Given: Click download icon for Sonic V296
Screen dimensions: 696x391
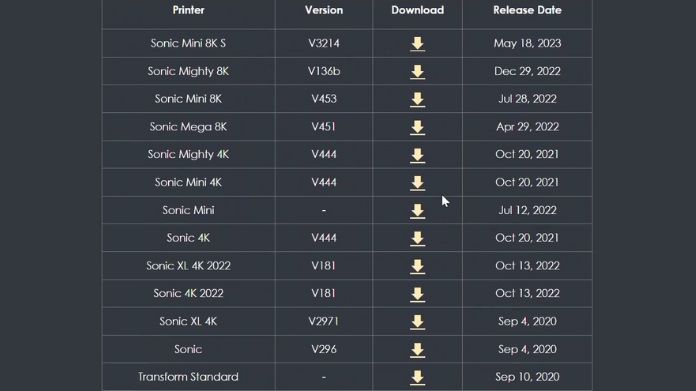Looking at the screenshot, I should 417,350.
